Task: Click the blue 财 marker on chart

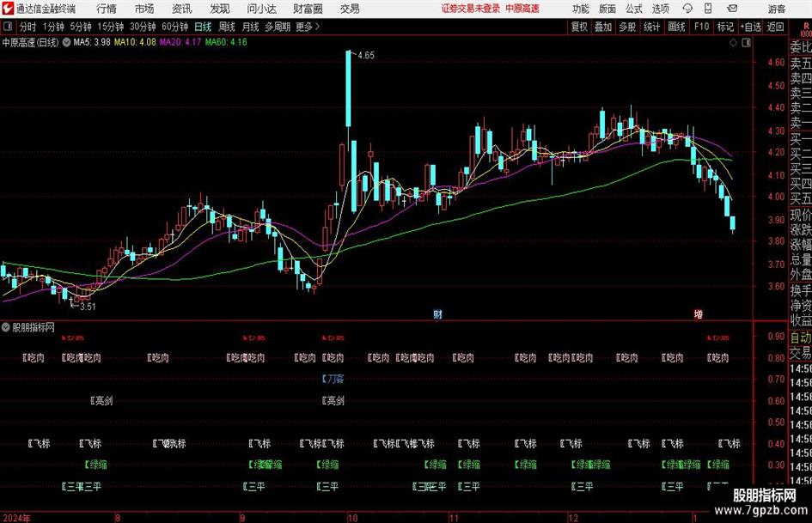Action: pos(437,314)
